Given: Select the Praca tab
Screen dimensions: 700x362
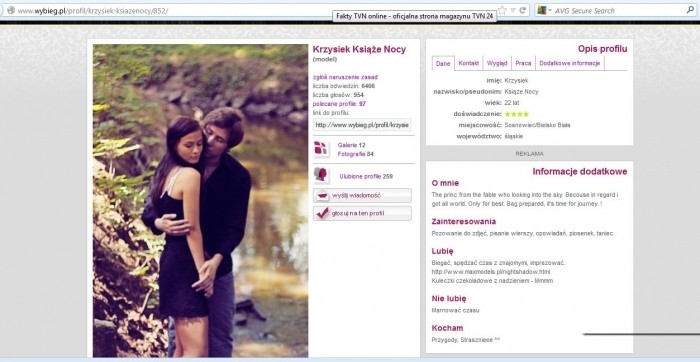Looking at the screenshot, I should (523, 63).
